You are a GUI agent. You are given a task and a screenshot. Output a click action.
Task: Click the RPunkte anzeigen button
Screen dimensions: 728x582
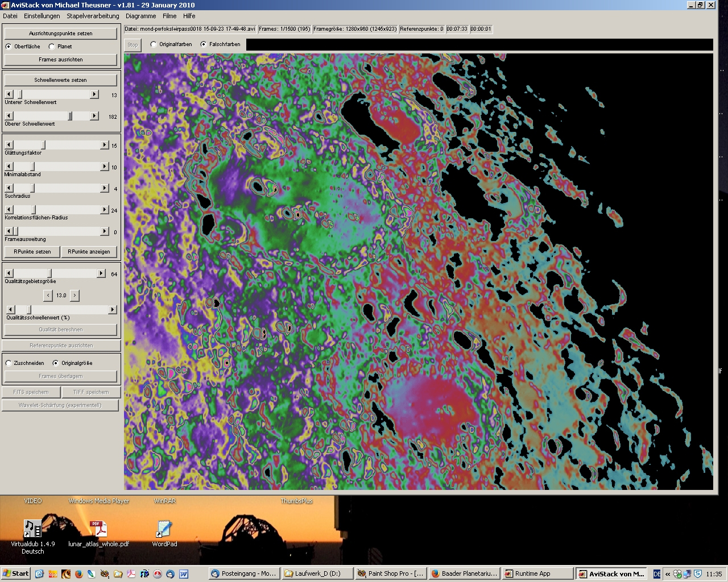tap(89, 252)
